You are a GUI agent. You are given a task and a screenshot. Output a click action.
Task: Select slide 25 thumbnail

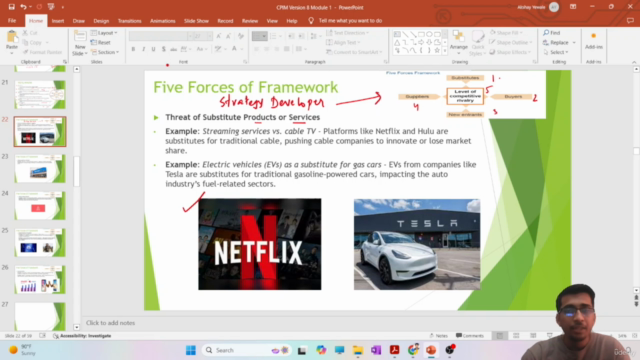tap(40, 243)
